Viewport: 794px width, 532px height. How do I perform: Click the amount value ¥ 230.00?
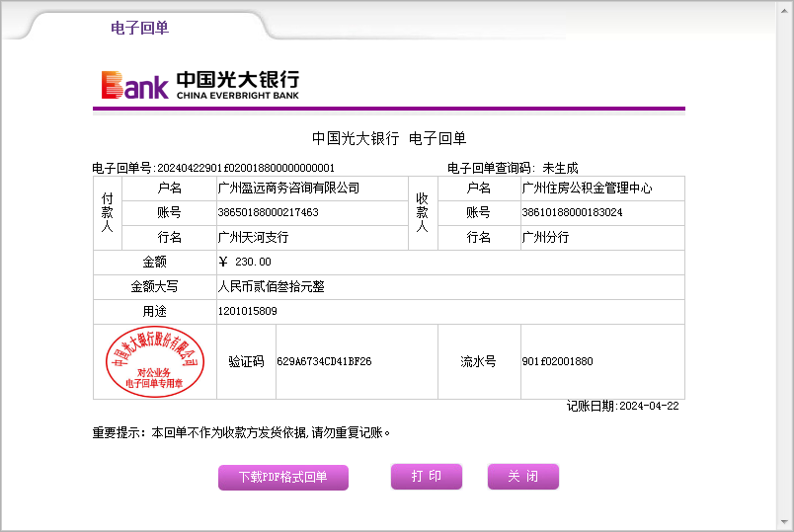pyautogui.click(x=244, y=262)
